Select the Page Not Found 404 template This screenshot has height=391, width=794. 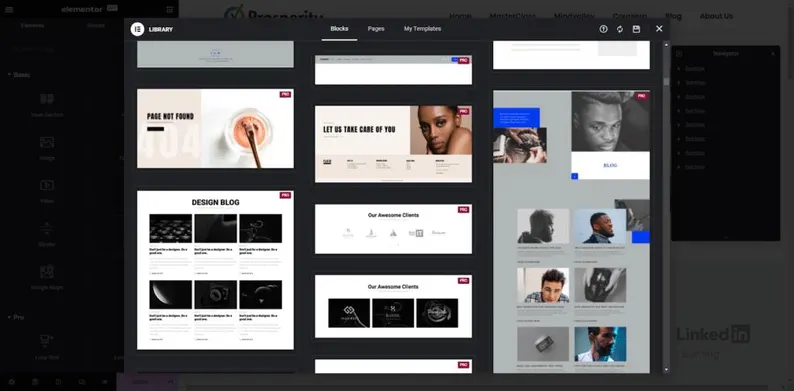(x=215, y=129)
